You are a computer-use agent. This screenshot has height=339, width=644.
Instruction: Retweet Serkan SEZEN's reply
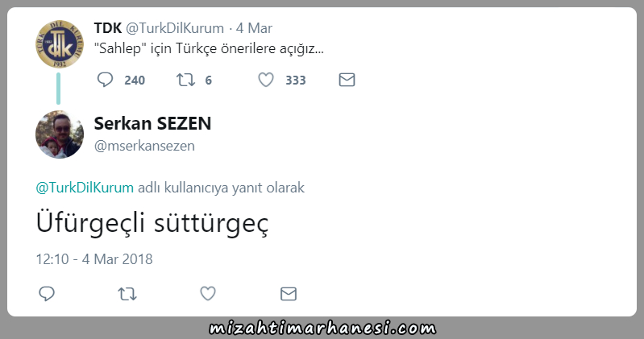click(x=127, y=294)
